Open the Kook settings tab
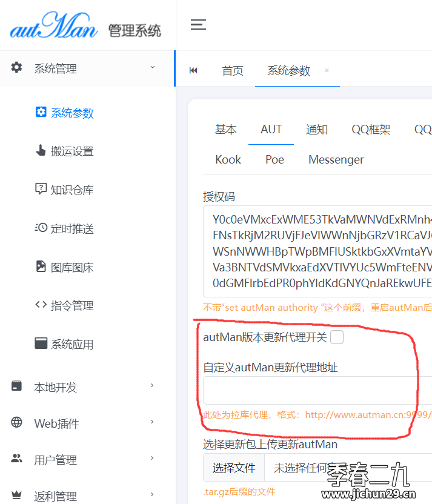The width and height of the screenshot is (432, 504). (228, 159)
